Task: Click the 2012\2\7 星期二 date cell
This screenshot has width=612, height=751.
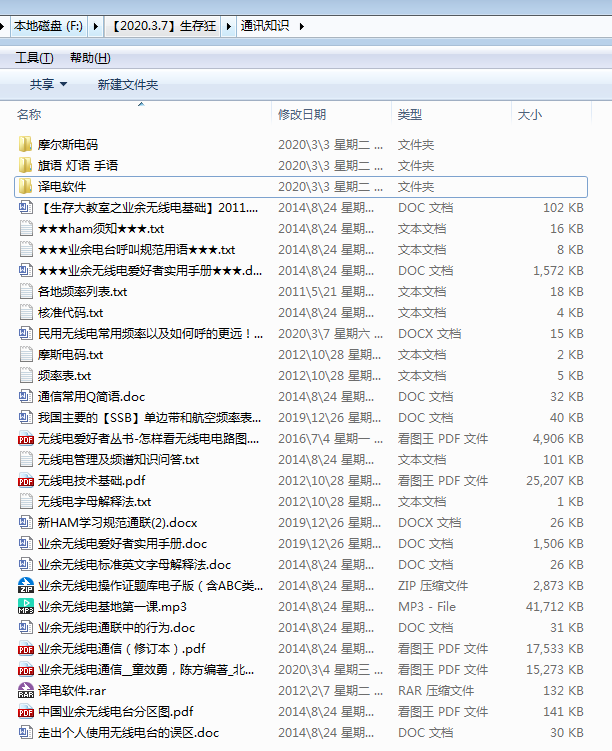Action: (x=330, y=691)
